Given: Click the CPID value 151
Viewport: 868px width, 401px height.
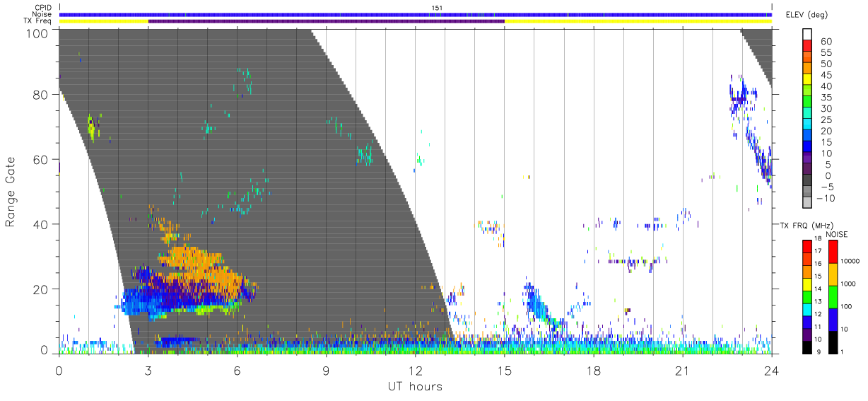Looking at the screenshot, I should 438,8.
